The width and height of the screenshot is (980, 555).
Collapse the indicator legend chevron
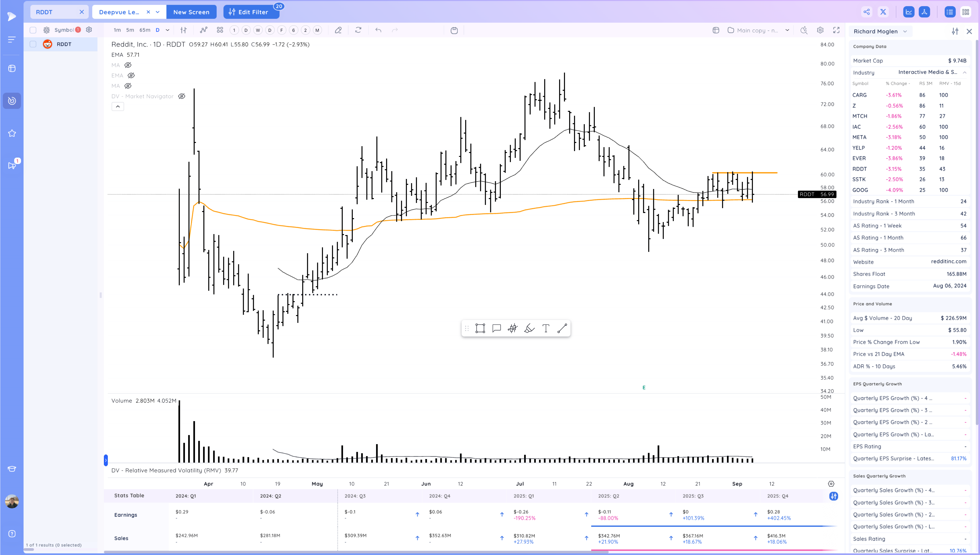(118, 106)
